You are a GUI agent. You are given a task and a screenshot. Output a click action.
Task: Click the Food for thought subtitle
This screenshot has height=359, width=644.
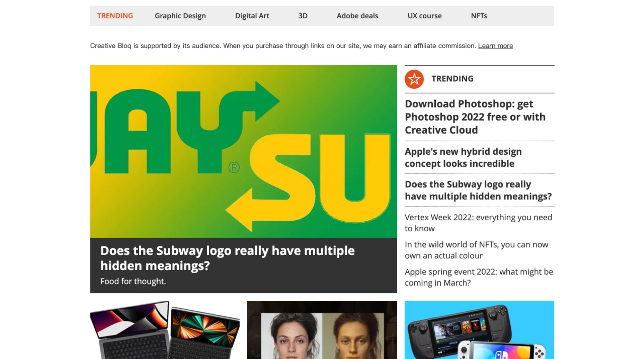(133, 281)
